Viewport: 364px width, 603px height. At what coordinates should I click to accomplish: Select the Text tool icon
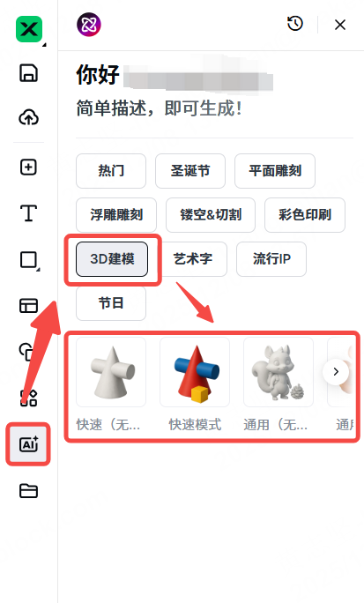28,213
